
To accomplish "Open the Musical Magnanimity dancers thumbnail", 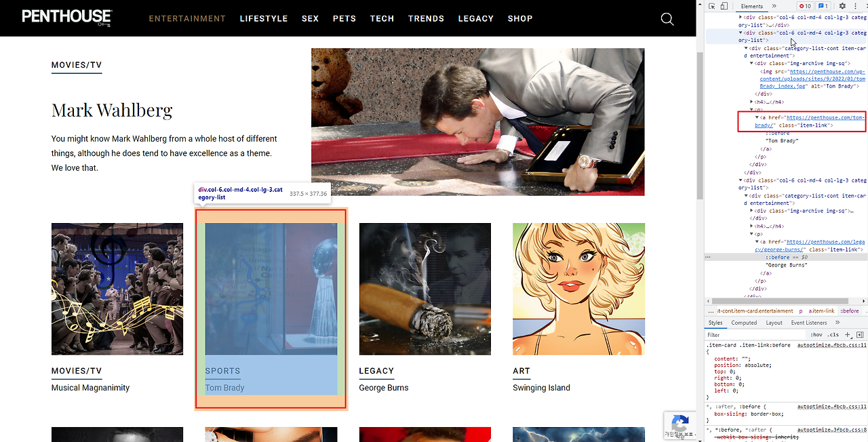I will 117,289.
